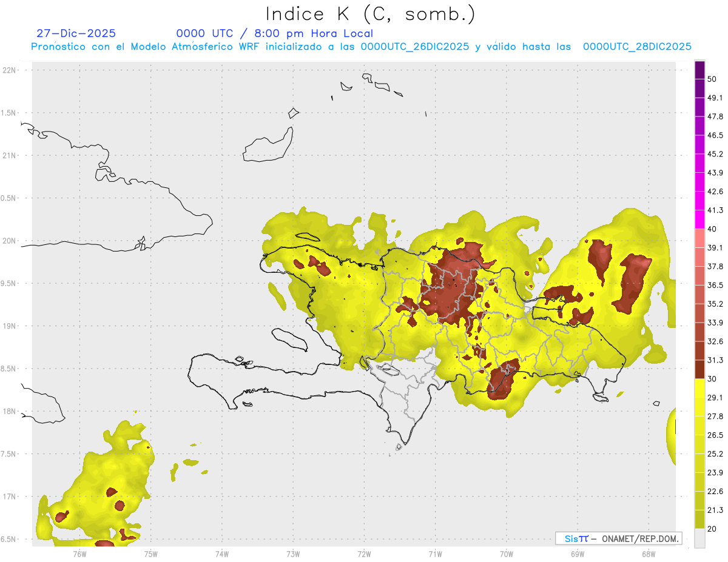Screen dimensions: 728x562
Task: Click the '35.2' colorbar value
Action: (x=715, y=304)
